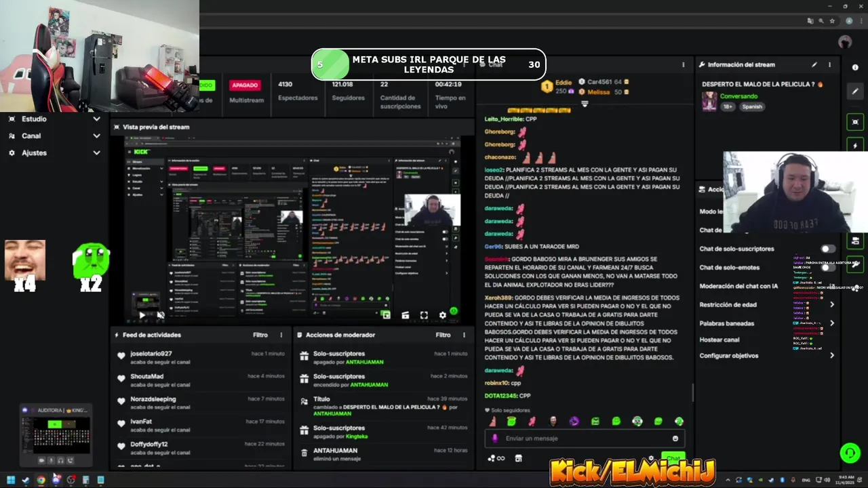Screen dimensions: 868x488
Task: Expand Palabras baneadas settings
Action: [832, 323]
